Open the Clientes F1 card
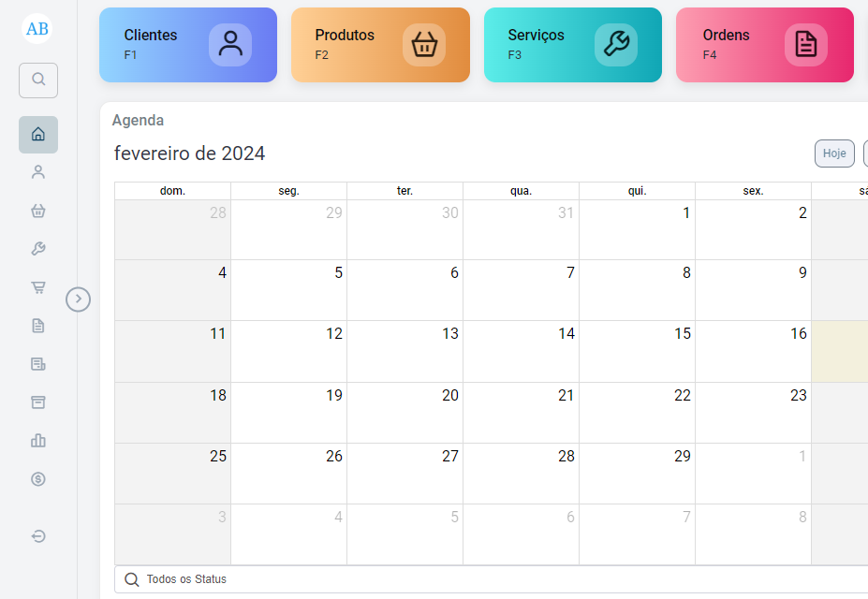This screenshot has width=868, height=599. 188,45
